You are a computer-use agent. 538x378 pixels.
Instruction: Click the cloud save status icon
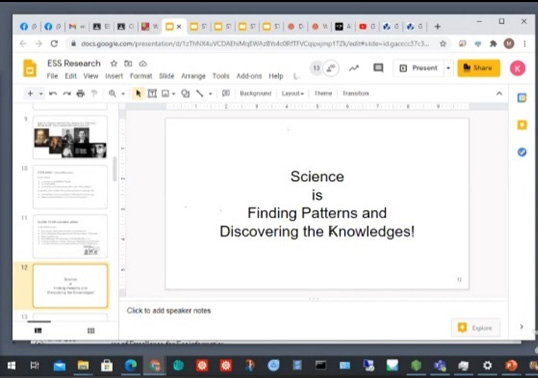tap(143, 63)
